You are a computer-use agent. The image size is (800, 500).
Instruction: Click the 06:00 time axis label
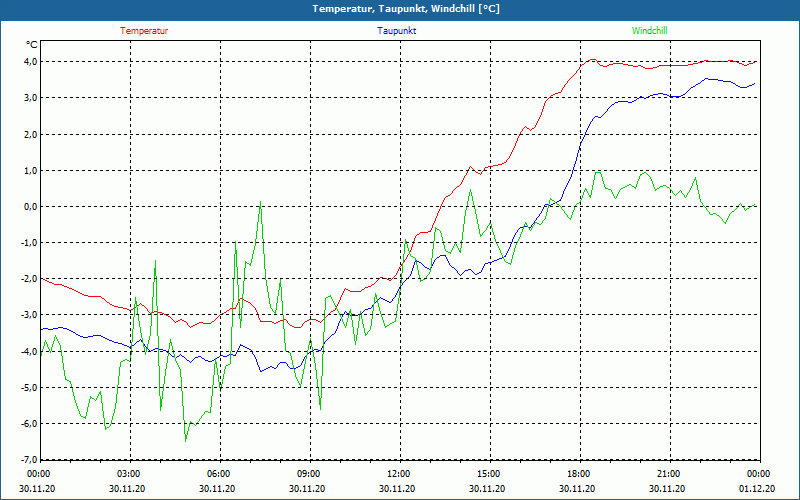tap(220, 474)
